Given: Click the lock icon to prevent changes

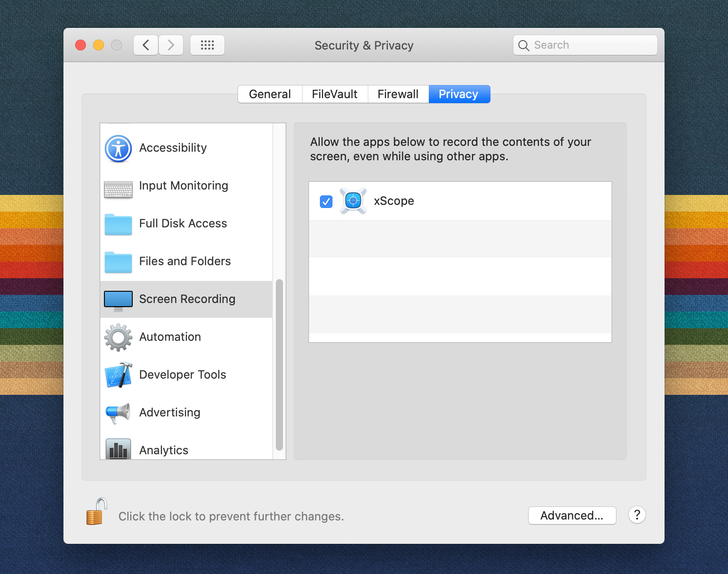Looking at the screenshot, I should tap(96, 512).
